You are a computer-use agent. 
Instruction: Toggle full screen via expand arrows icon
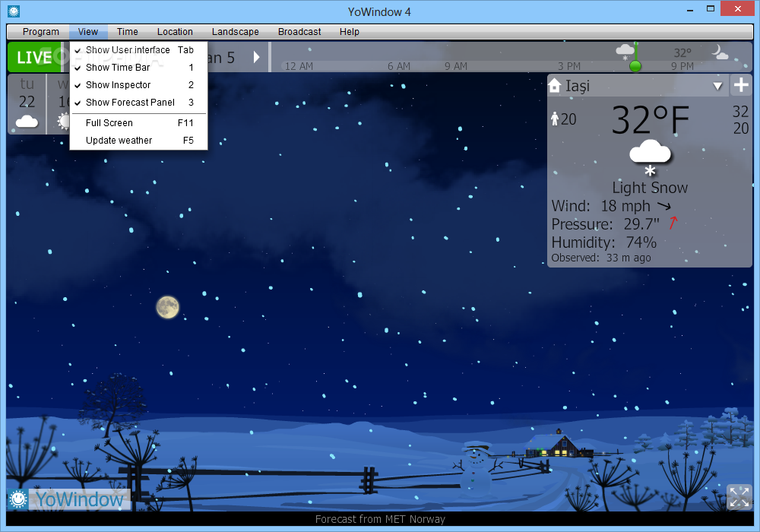[x=739, y=497]
